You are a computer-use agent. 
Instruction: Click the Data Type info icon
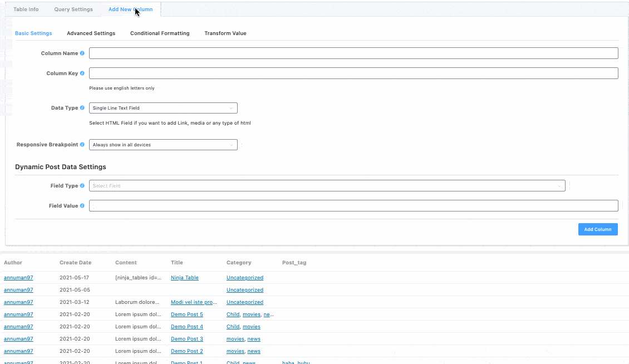click(82, 108)
